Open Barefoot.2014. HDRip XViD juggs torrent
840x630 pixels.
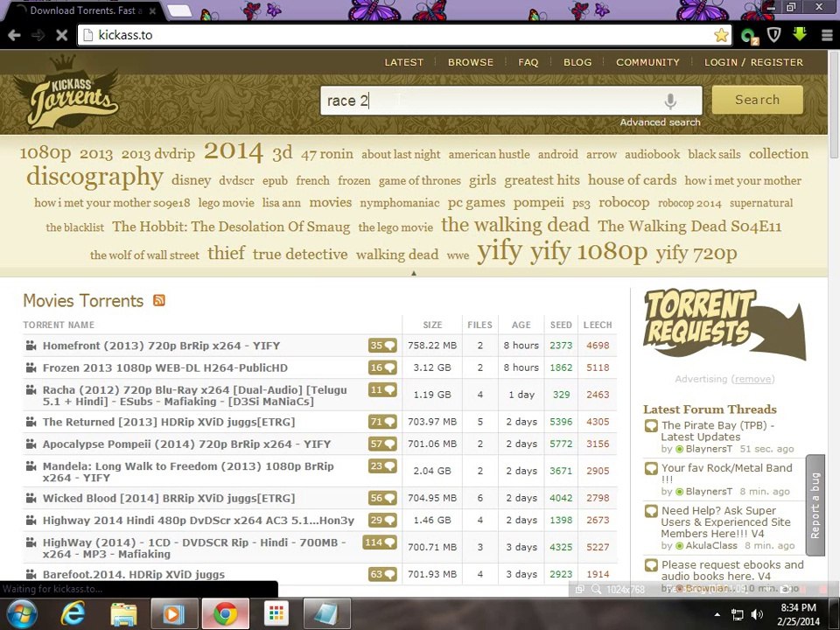(133, 574)
